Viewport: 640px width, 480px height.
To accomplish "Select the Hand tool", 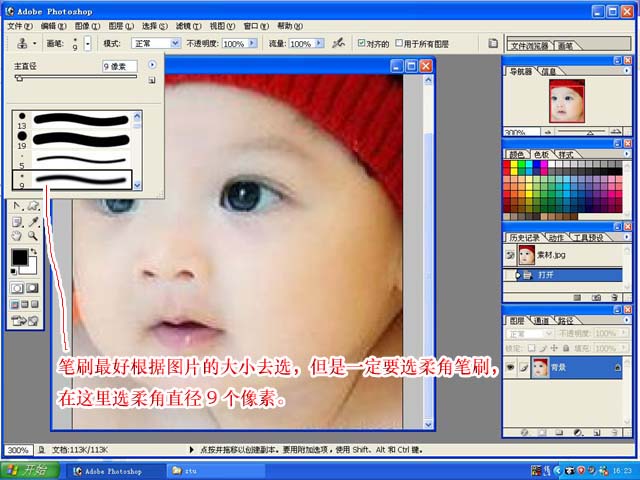I will point(17,236).
